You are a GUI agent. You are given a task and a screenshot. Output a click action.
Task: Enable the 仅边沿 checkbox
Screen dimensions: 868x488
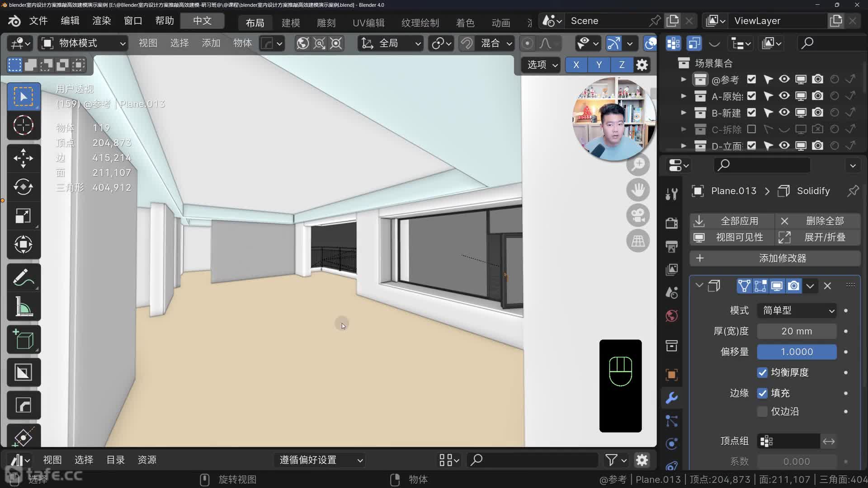coord(762,412)
